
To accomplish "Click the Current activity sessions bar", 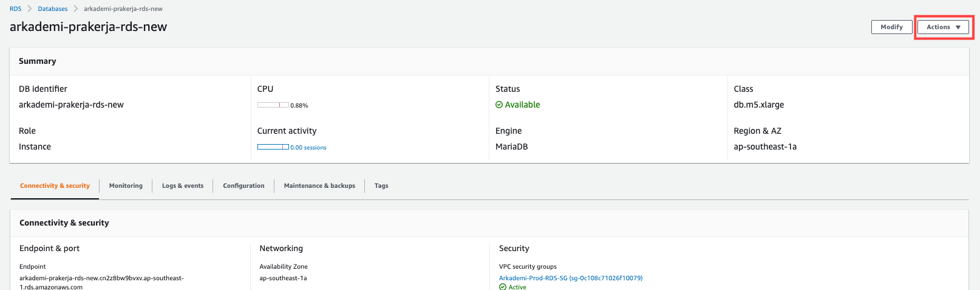I will pyautogui.click(x=273, y=147).
